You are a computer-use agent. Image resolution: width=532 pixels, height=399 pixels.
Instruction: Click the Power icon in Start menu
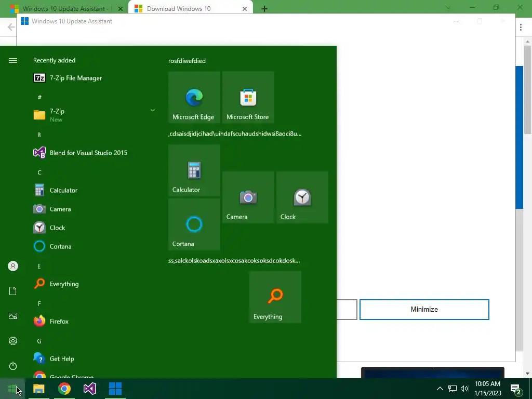[13, 366]
